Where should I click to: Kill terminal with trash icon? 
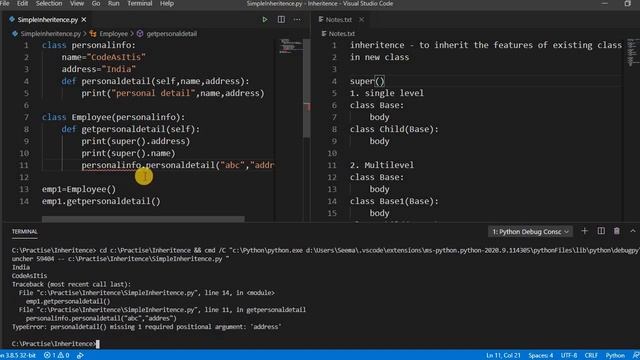coord(617,231)
